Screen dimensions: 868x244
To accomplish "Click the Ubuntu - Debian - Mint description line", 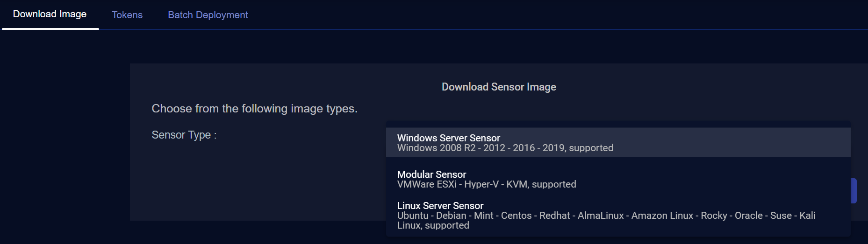I will (561, 216).
